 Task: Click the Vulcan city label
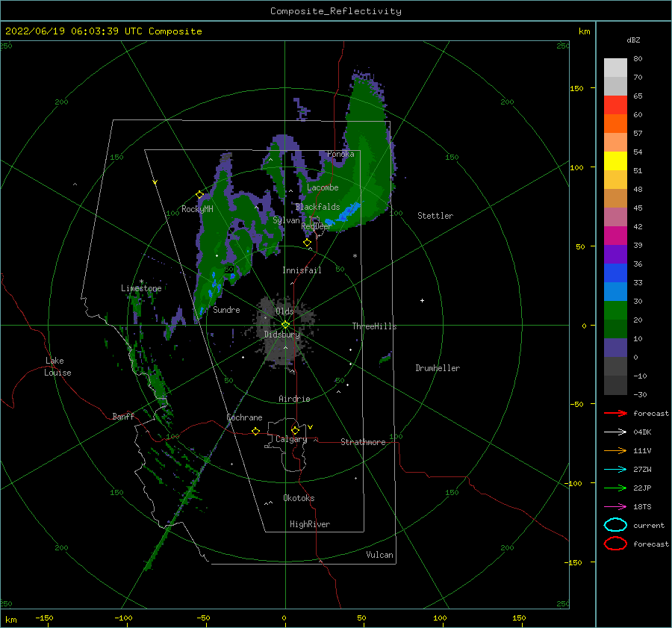point(379,555)
